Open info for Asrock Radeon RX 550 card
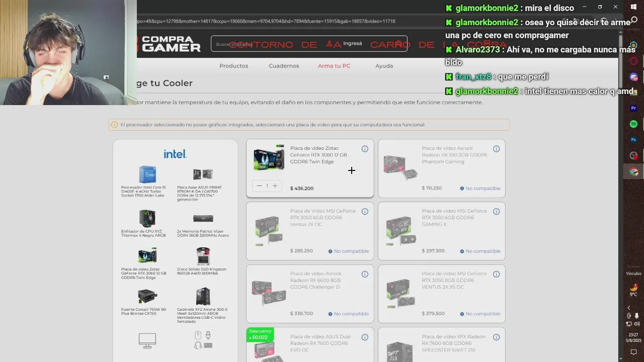Viewport: 644px width, 362px height. 496,149
